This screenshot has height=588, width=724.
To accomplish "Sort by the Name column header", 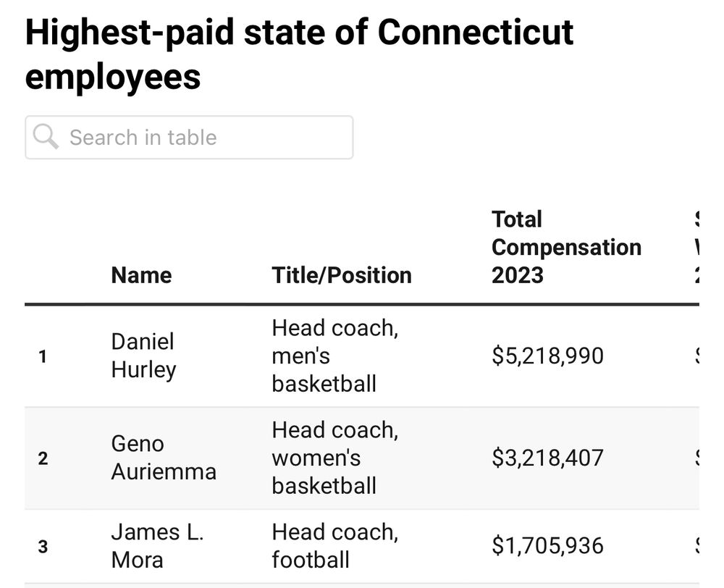I will coord(141,275).
